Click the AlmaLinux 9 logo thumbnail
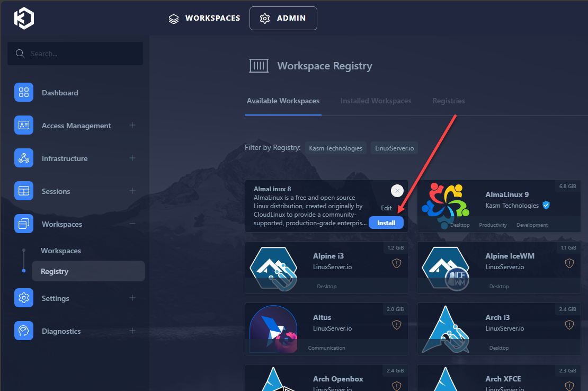This screenshot has width=588, height=391. click(x=446, y=205)
